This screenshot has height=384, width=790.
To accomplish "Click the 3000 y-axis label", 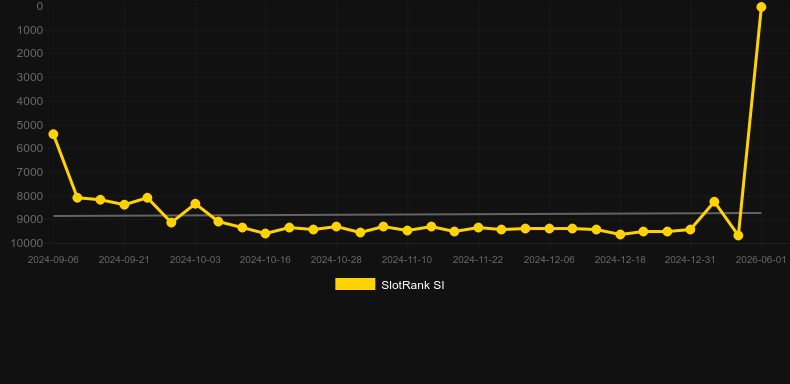I will [x=31, y=78].
